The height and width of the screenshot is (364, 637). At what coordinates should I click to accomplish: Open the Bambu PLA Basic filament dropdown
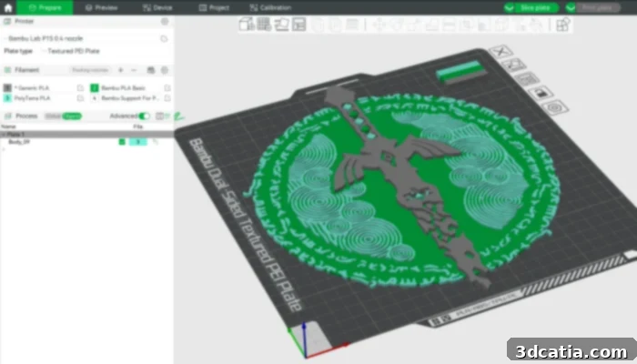point(131,87)
